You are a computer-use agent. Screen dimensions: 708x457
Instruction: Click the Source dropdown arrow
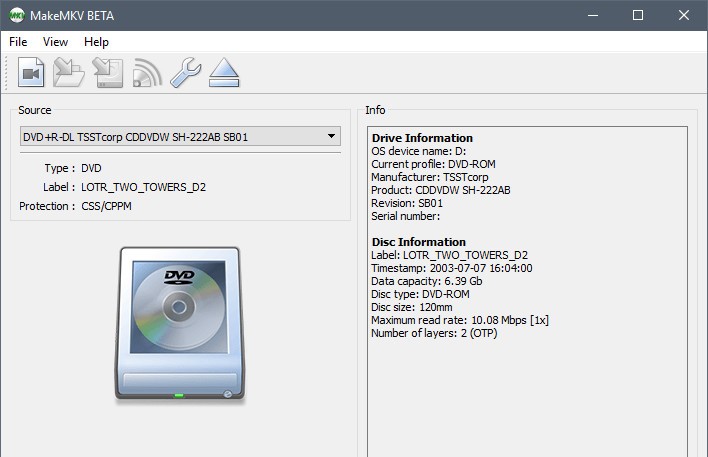tap(331, 136)
